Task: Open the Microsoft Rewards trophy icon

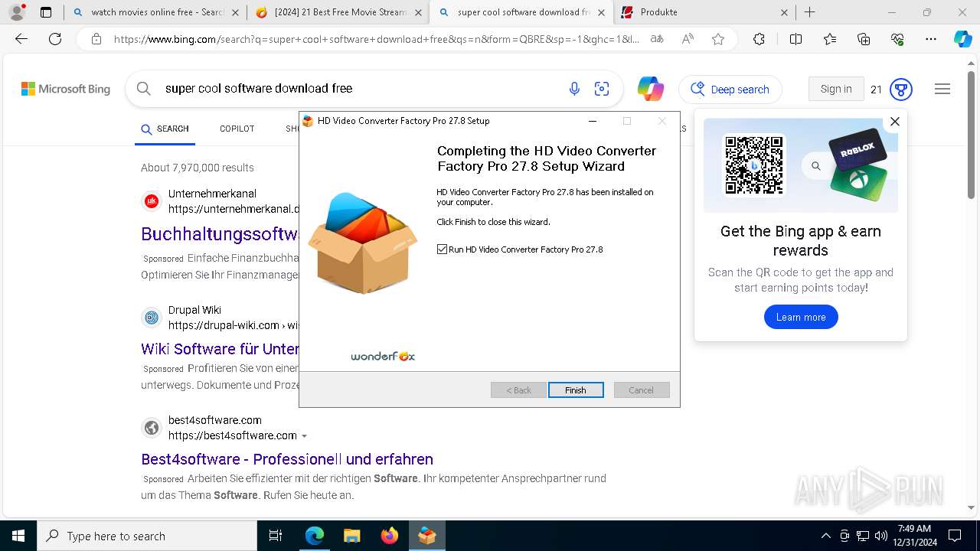Action: tap(901, 90)
